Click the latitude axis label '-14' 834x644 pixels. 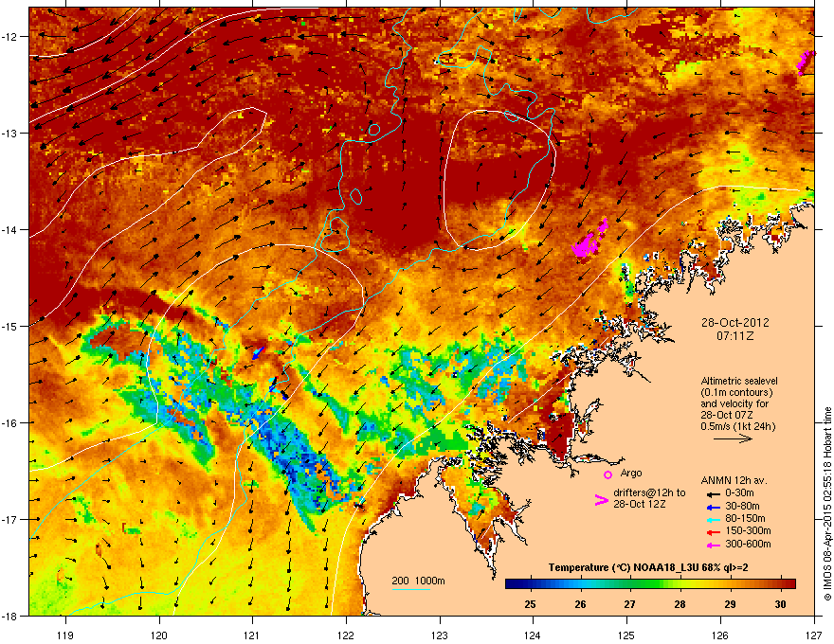click(x=9, y=230)
